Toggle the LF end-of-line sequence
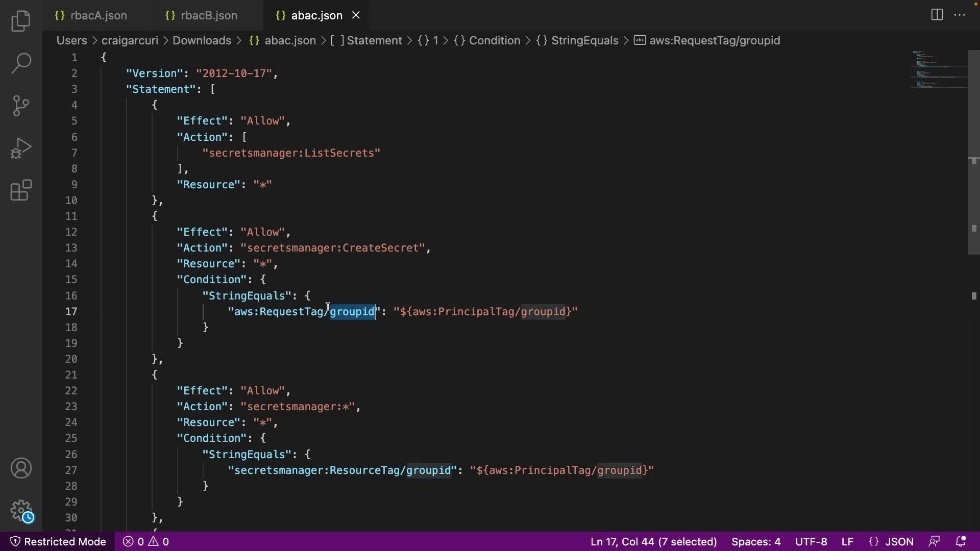The image size is (980, 551). coord(847,541)
